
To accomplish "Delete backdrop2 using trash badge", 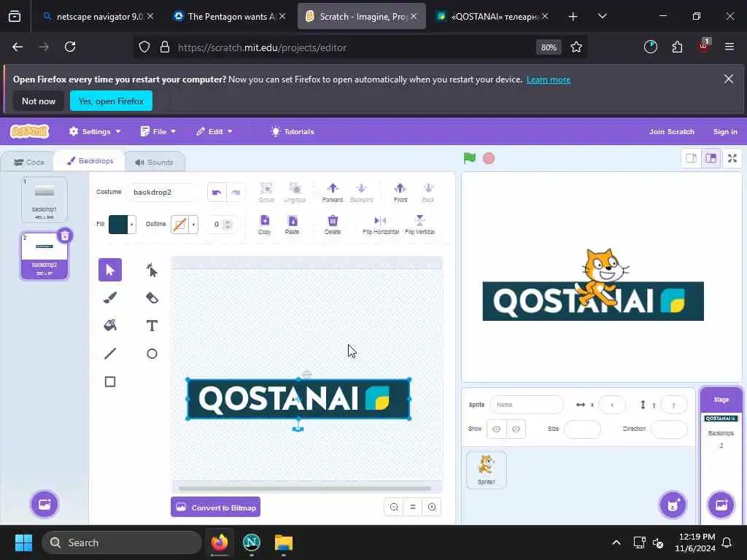I will [65, 236].
